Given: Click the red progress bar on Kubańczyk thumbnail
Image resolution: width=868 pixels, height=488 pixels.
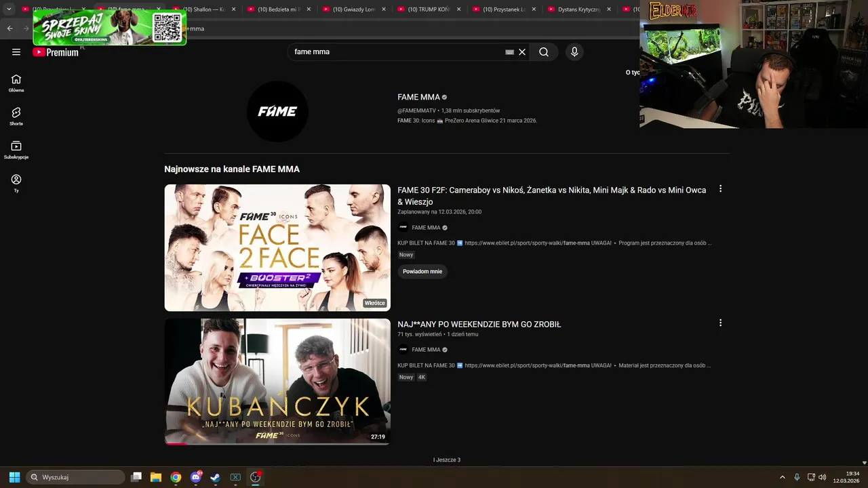Looking at the screenshot, I should [x=176, y=444].
